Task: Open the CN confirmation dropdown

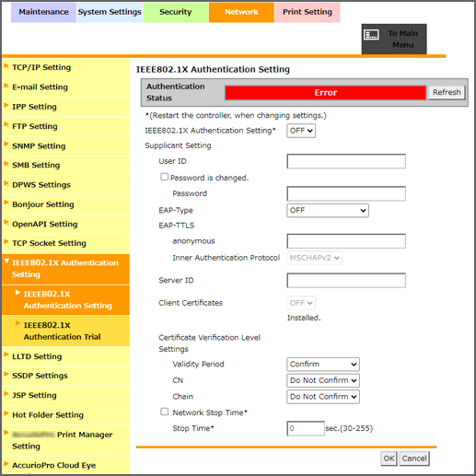Action: [323, 380]
